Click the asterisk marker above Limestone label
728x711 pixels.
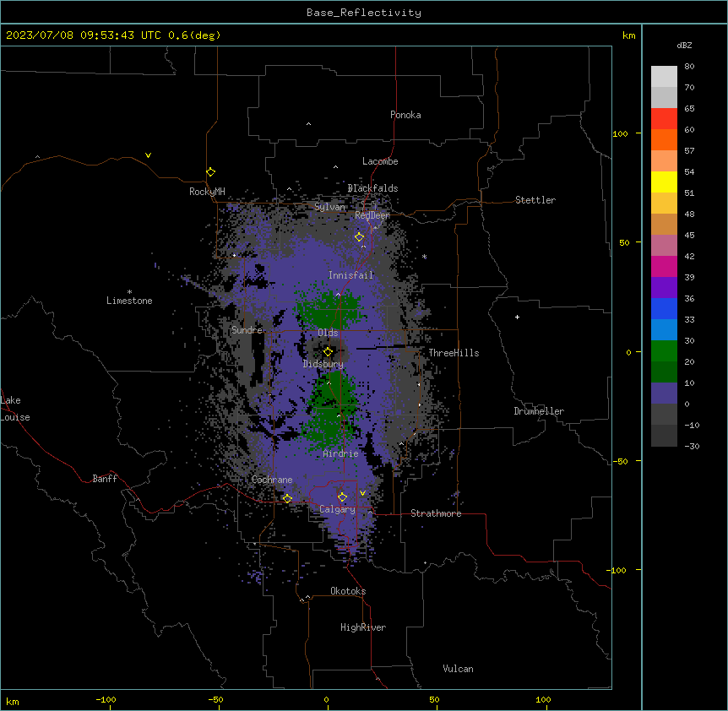(129, 292)
